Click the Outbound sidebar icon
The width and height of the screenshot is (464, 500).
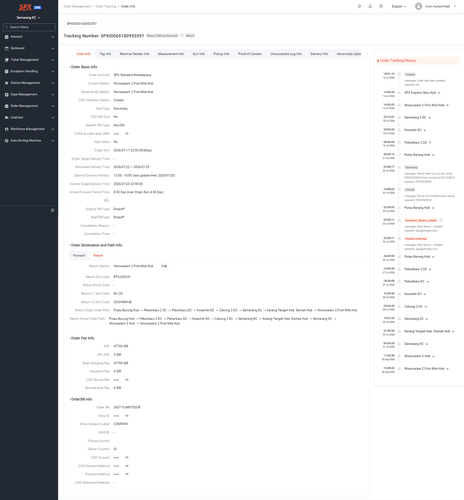point(6,48)
